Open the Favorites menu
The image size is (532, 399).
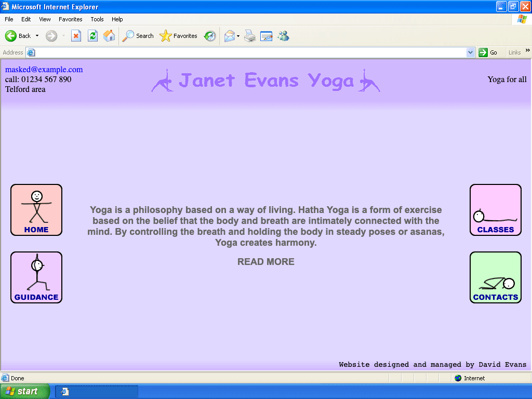point(70,19)
